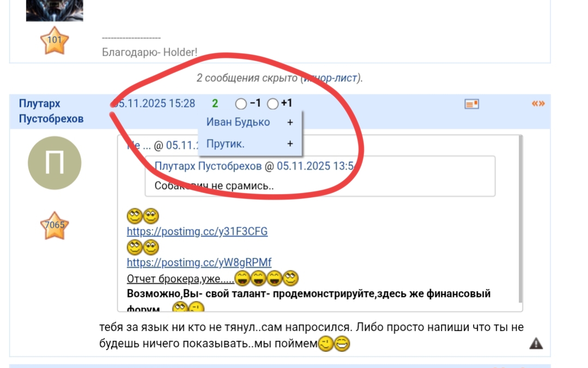Open Иван Будько in voters popup
Viewport: 588px width, 368px height.
pos(238,122)
